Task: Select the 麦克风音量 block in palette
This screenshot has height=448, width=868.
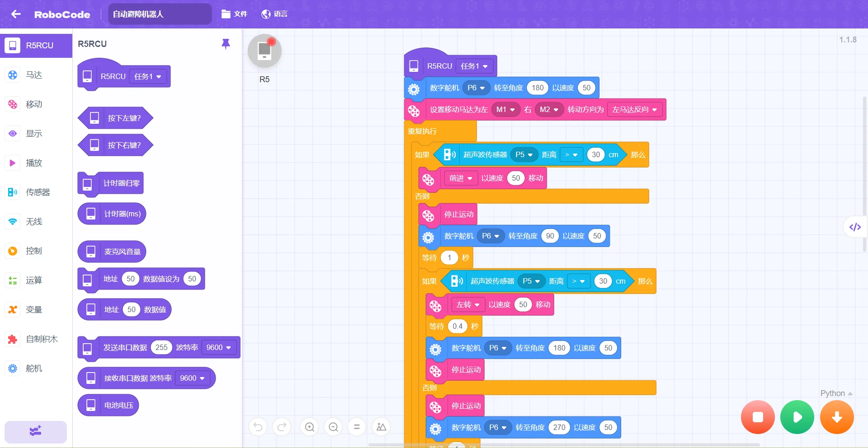Action: pos(112,252)
